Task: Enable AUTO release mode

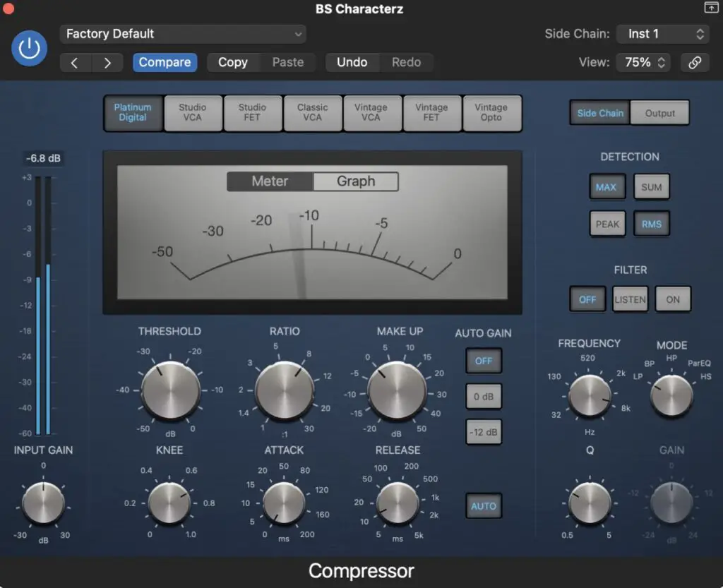Action: pyautogui.click(x=483, y=506)
